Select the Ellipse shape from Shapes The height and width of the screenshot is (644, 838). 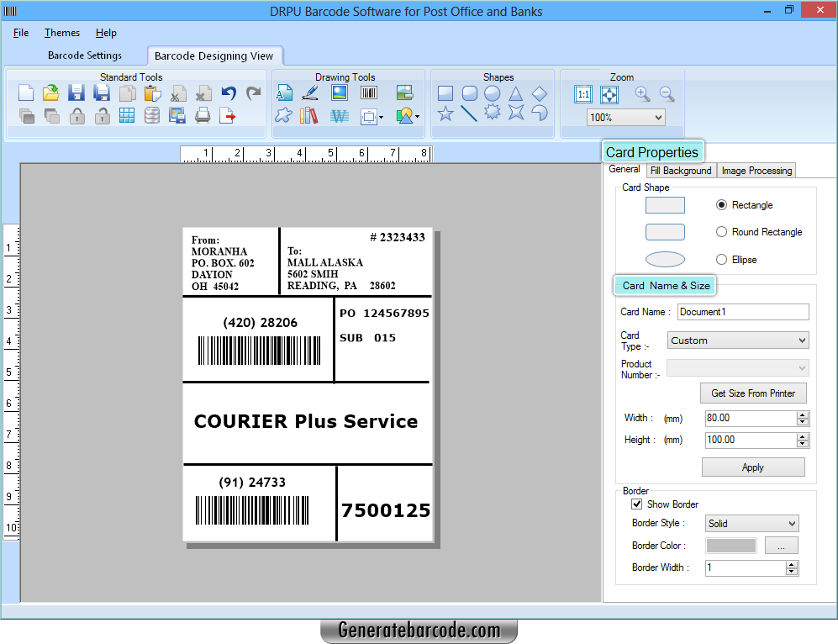tap(492, 92)
